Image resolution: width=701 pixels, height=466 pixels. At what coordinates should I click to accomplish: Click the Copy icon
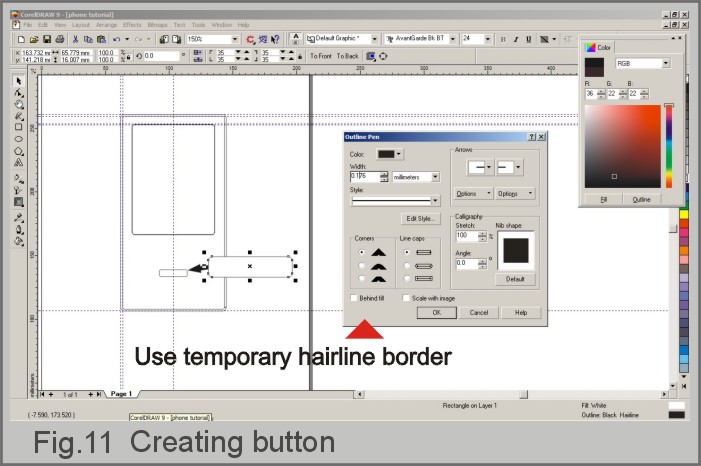click(88, 39)
